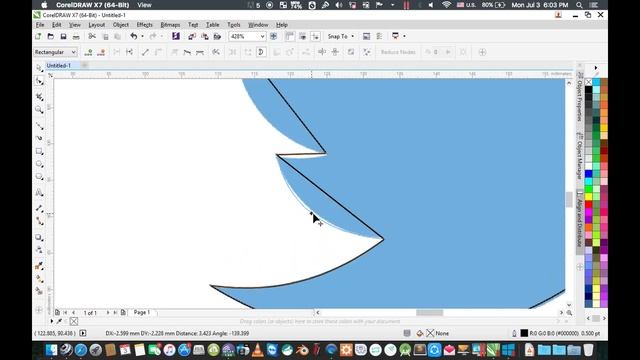
Task: Click the Open file icon
Action: pos(51,36)
